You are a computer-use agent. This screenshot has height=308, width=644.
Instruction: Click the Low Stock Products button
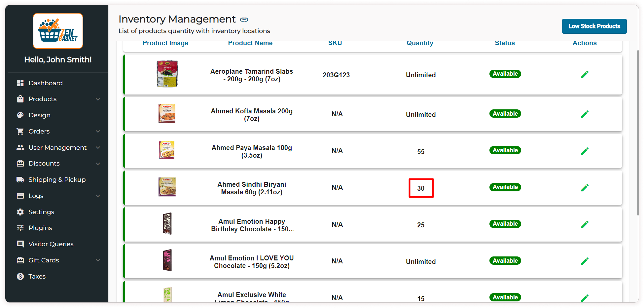point(594,26)
